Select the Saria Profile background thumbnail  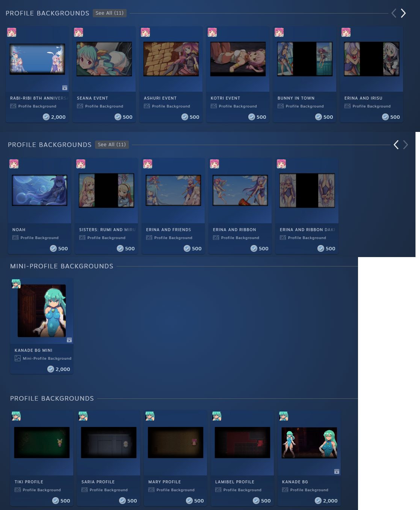pyautogui.click(x=109, y=442)
